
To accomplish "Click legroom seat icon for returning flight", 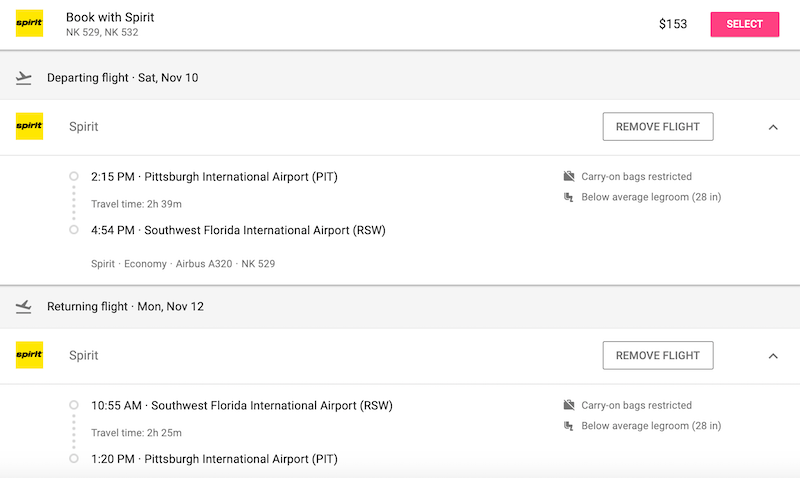I will point(569,425).
